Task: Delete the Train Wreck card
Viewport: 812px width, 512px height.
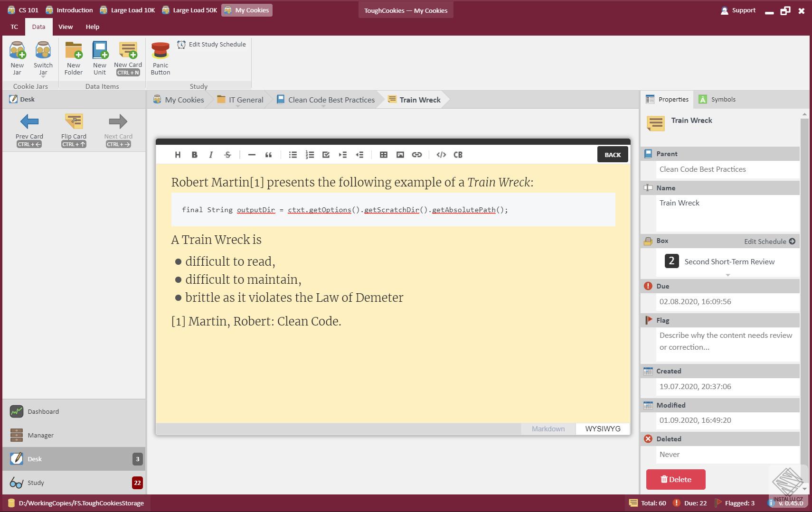Action: coord(676,479)
